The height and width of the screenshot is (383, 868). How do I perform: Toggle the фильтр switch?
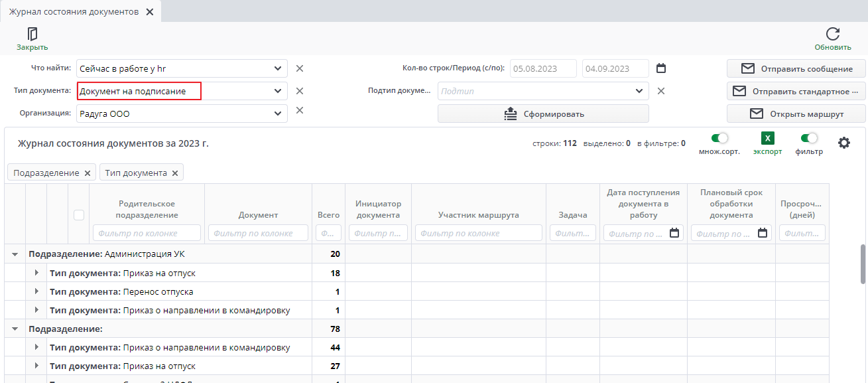click(809, 139)
